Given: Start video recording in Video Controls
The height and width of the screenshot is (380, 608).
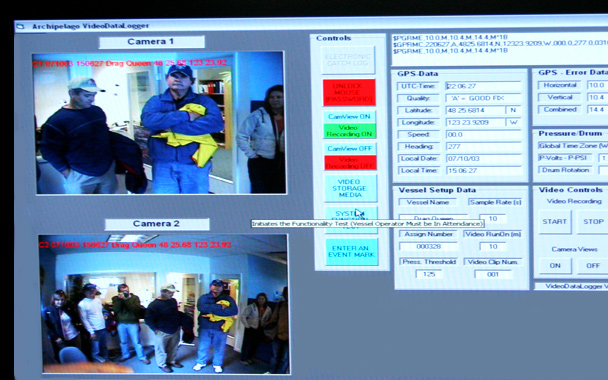Looking at the screenshot, I should (554, 222).
